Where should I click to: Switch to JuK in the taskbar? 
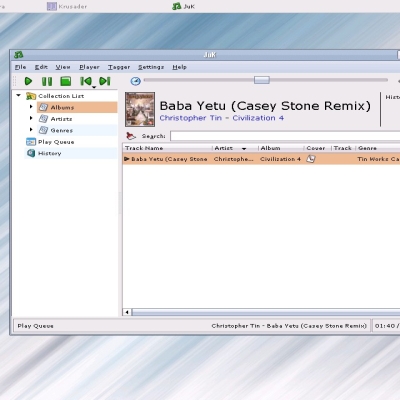(x=183, y=6)
